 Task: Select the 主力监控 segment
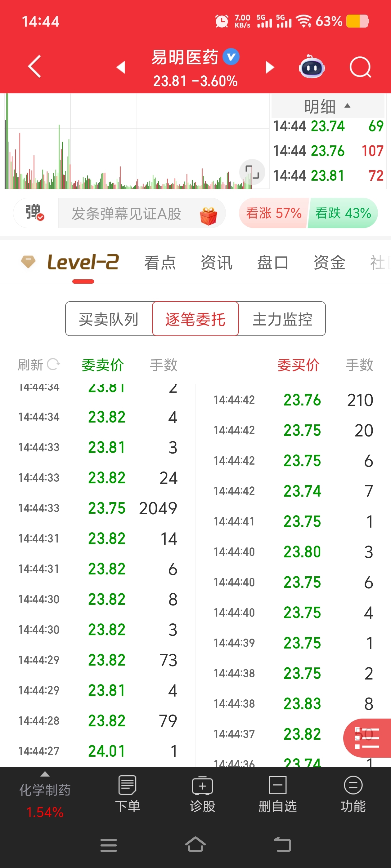click(x=282, y=319)
